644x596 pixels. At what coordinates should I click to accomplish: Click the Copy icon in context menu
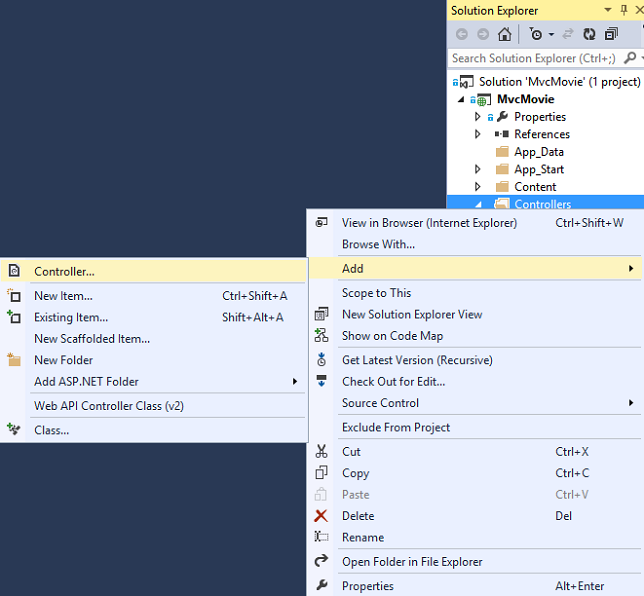click(x=321, y=472)
